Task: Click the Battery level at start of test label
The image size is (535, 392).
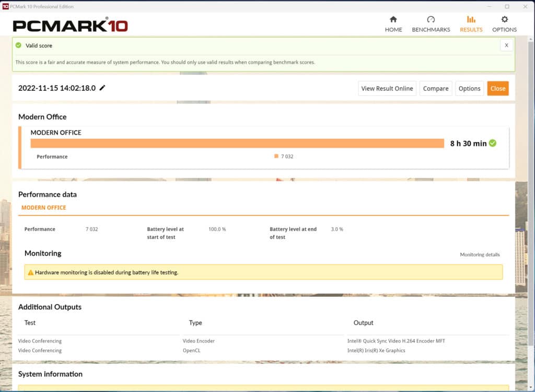Action: 166,233
